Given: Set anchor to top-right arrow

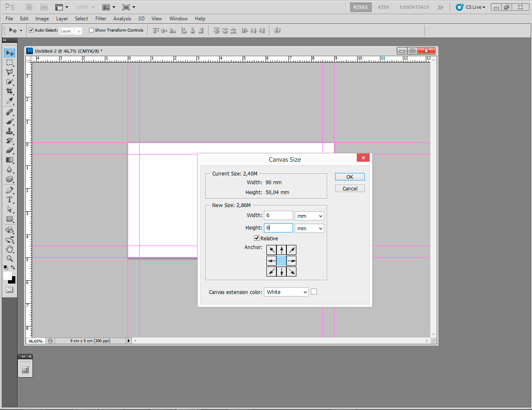Looking at the screenshot, I should tap(291, 250).
